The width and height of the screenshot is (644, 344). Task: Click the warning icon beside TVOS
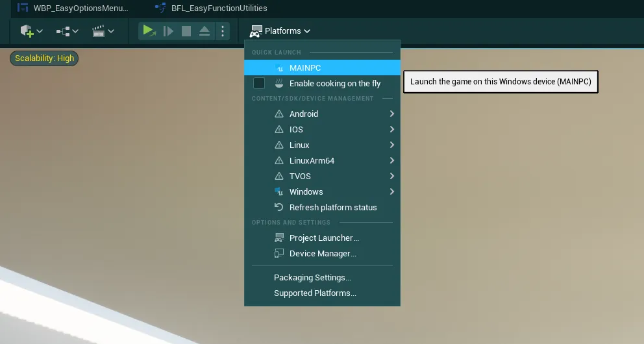(x=279, y=176)
